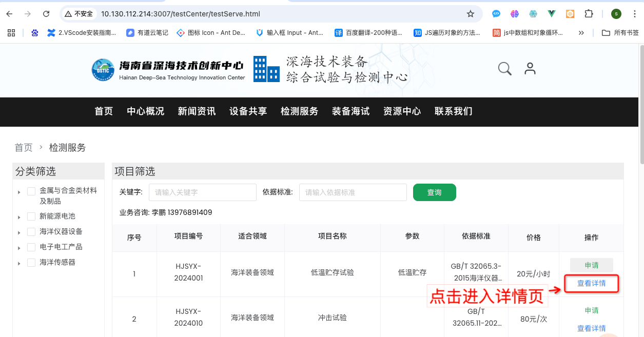Viewport: 644px width, 337px height.
Task: Click the project code HJSYX-2024010 cell
Action: [189, 318]
